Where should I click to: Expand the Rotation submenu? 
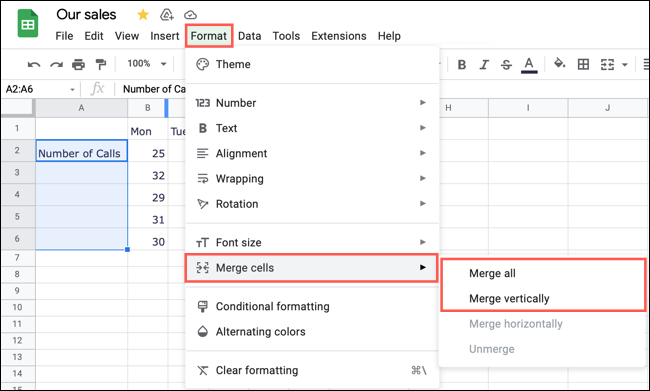pos(312,204)
